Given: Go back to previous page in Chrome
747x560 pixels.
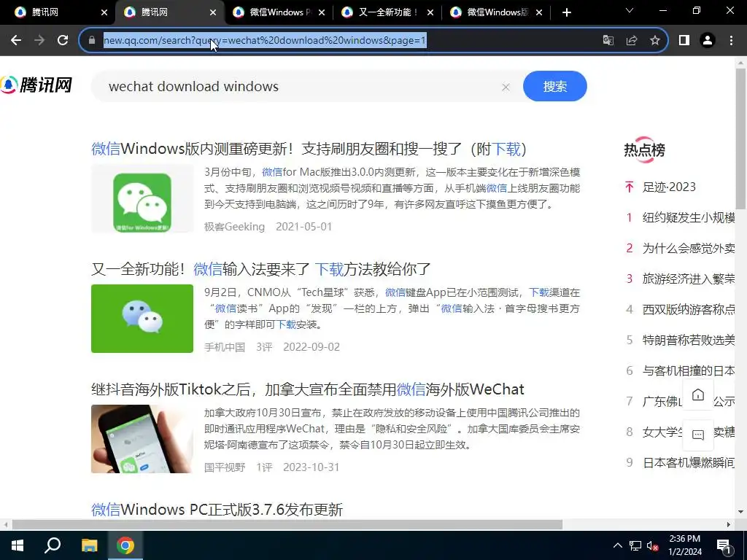Looking at the screenshot, I should [16, 41].
